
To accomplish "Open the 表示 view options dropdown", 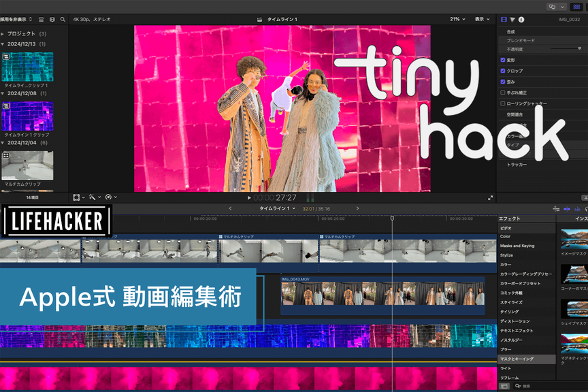I will 483,19.
